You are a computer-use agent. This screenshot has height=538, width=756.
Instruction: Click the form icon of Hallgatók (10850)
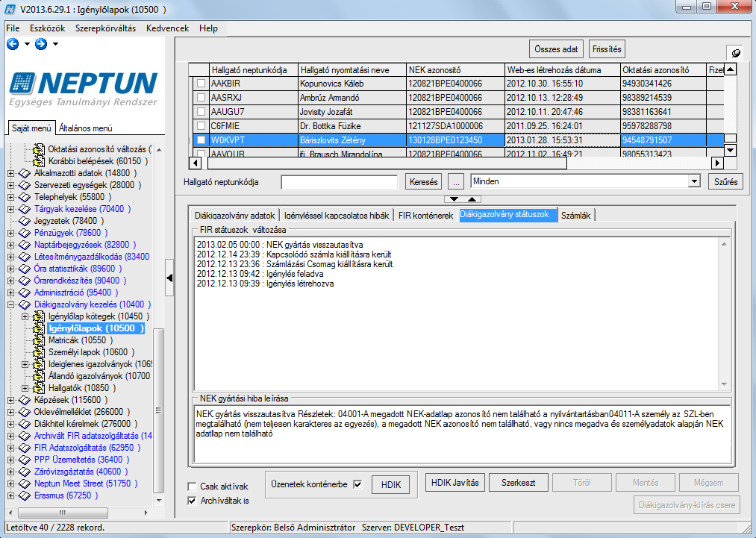coord(39,388)
